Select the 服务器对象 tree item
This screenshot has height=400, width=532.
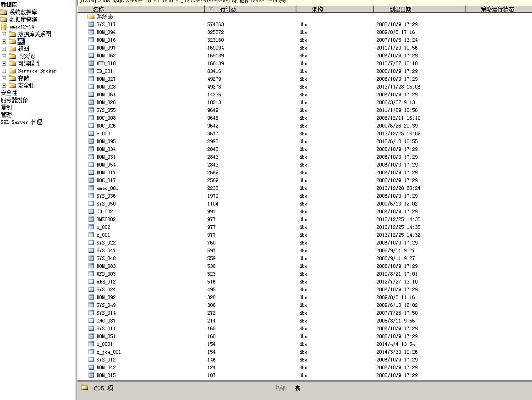click(14, 100)
